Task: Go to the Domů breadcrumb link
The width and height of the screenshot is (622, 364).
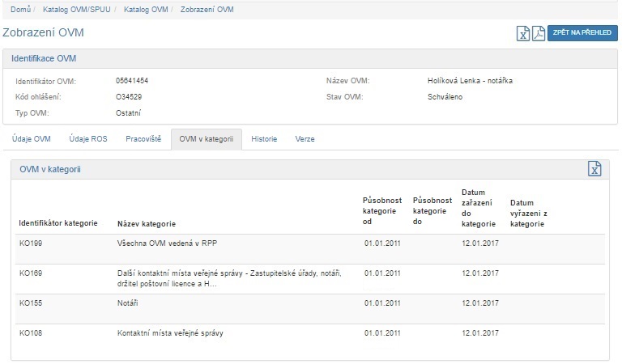Action: [20, 9]
